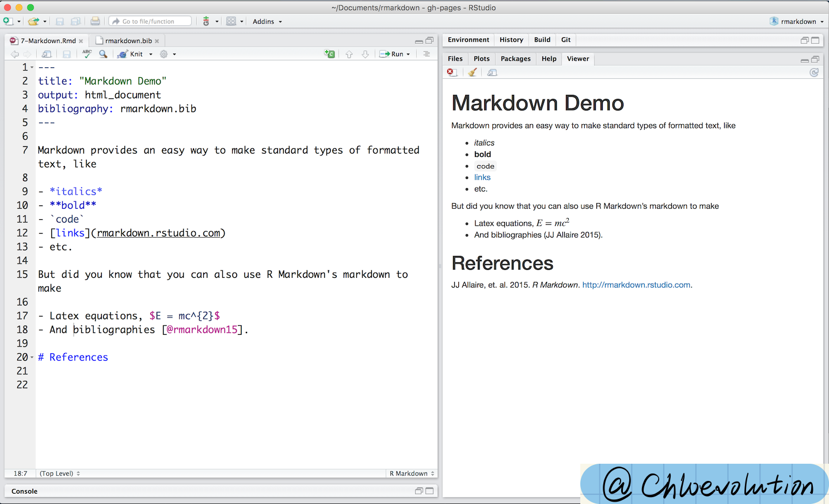Run ABC spell check on document
829x504 pixels.
87,54
